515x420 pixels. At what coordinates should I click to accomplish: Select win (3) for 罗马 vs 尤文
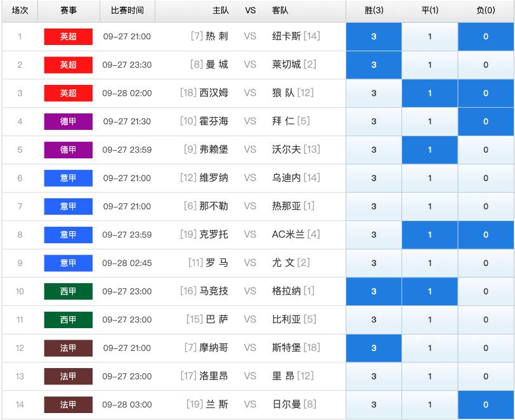pyautogui.click(x=374, y=263)
